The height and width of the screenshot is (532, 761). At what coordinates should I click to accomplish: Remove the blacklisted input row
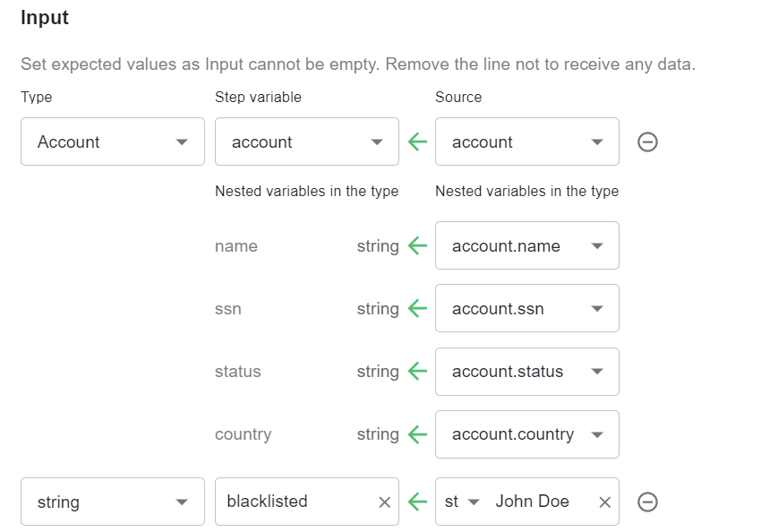coord(647,502)
